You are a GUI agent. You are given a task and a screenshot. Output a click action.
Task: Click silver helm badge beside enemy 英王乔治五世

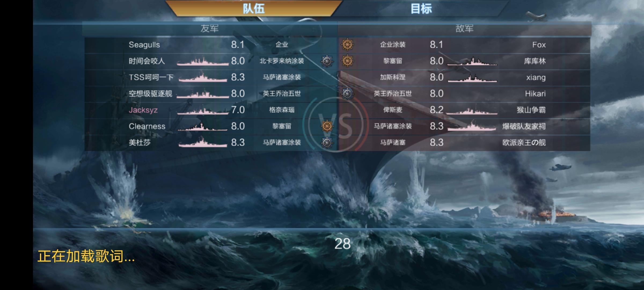(x=347, y=93)
